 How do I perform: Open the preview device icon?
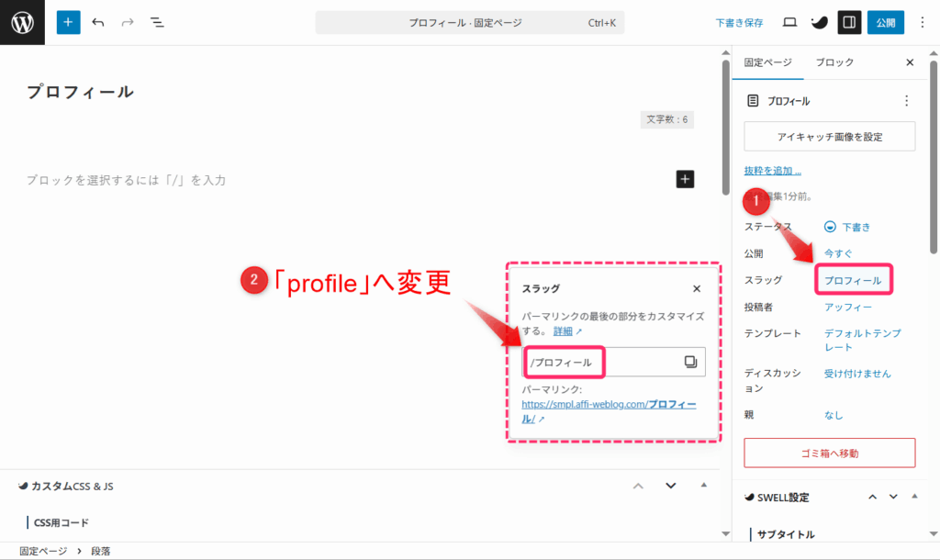[789, 22]
